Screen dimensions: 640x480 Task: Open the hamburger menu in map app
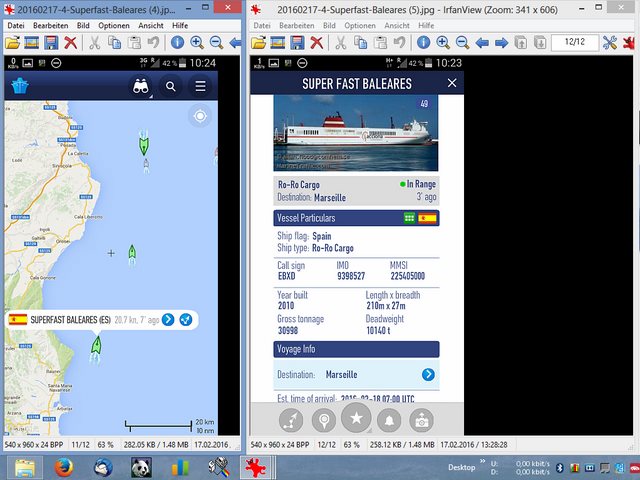(x=200, y=86)
